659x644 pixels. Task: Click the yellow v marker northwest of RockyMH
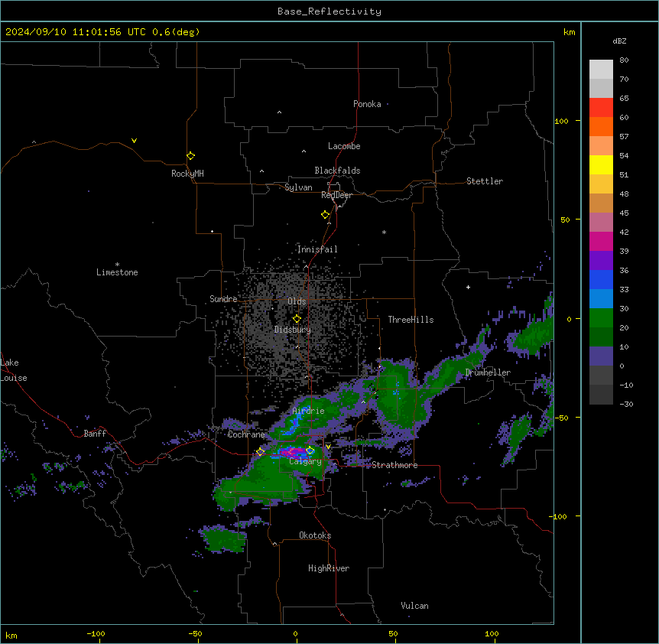point(134,141)
